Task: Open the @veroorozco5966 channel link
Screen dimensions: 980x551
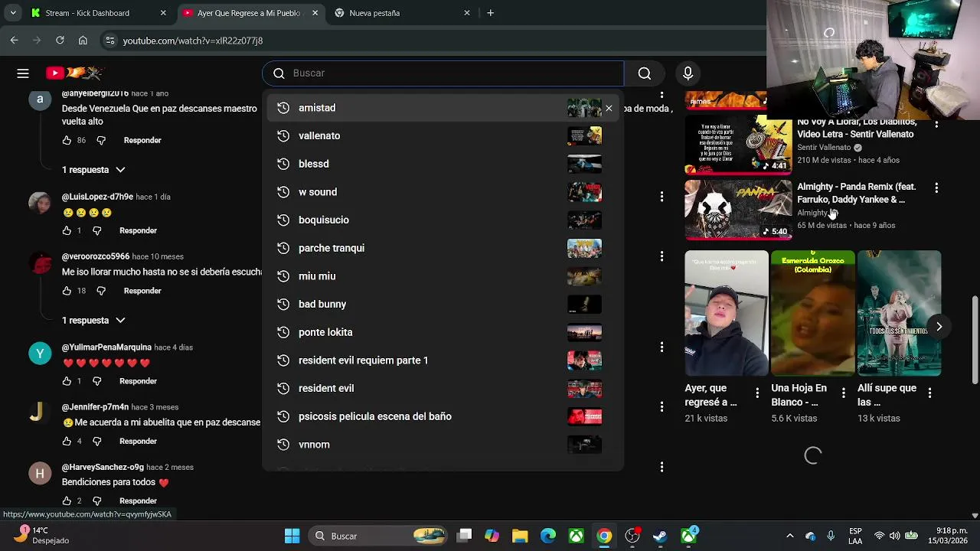Action: pos(96,257)
